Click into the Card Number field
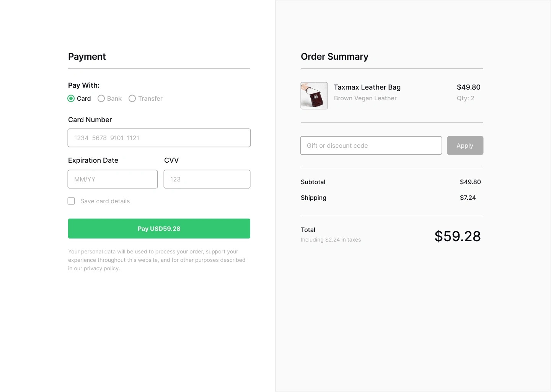Viewport: 551px width, 392px height. click(x=159, y=138)
